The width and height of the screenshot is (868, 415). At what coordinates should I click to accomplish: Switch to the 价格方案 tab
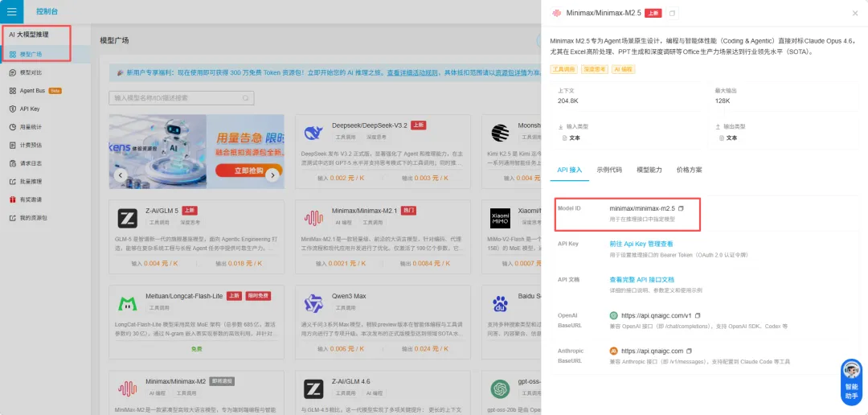(x=689, y=170)
